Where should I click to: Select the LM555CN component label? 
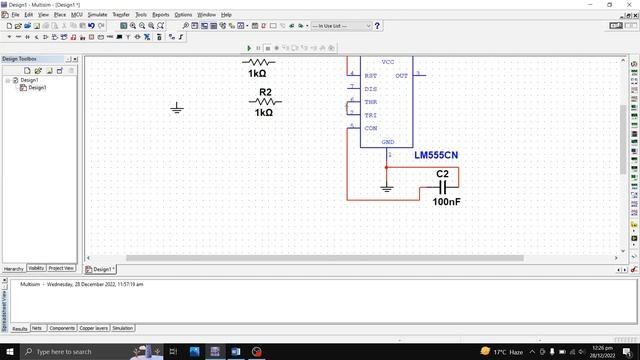click(x=436, y=155)
